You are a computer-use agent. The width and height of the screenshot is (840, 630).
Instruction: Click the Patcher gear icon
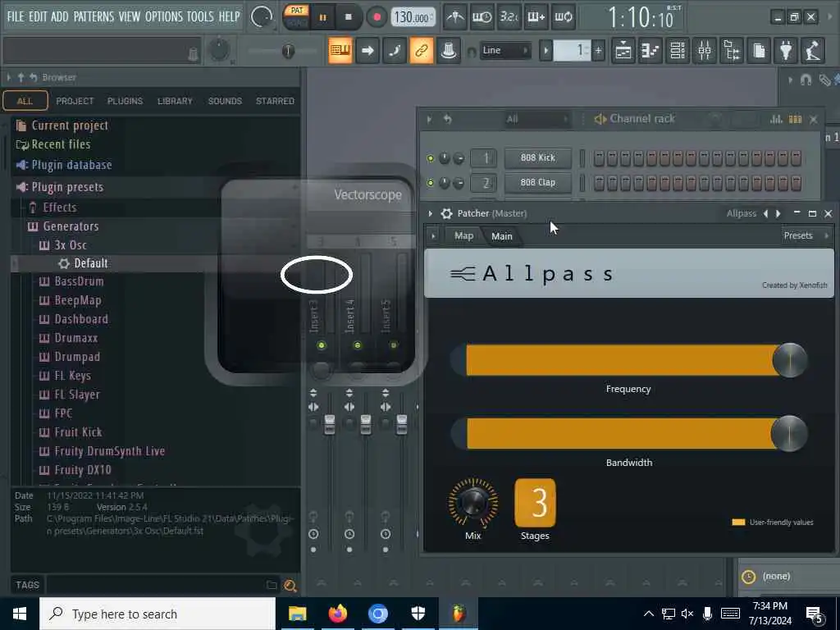[446, 214]
